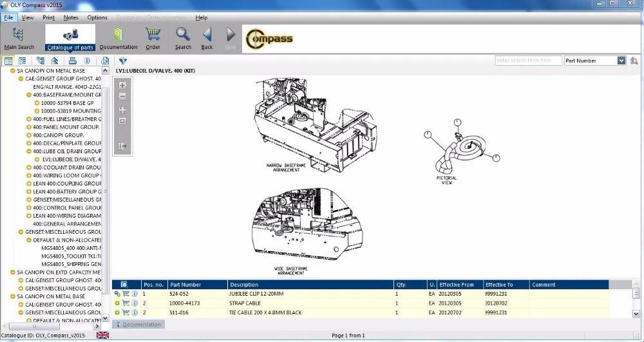The image size is (644, 342).
Task: Click the export arrow icon in drawing toolbar
Action: (x=122, y=146)
